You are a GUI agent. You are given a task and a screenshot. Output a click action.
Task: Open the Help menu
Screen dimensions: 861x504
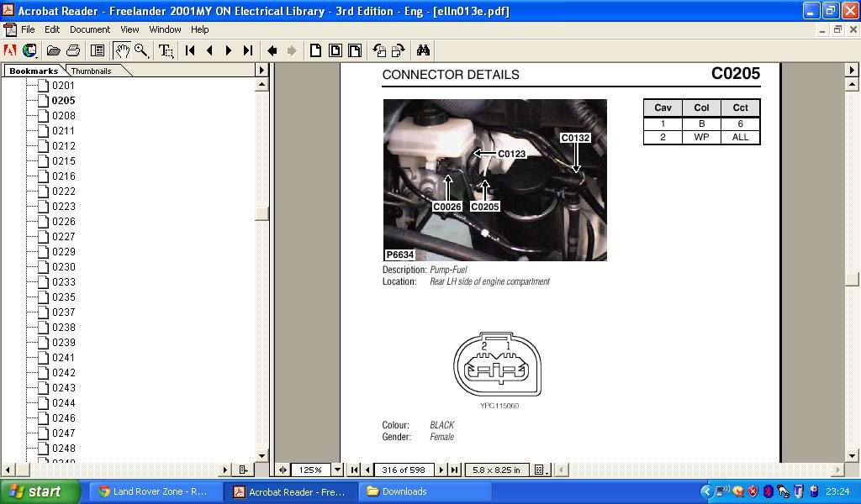point(199,29)
